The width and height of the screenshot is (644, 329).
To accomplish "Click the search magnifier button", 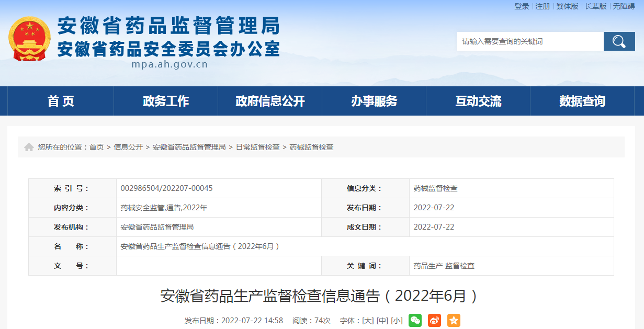I will click(619, 41).
